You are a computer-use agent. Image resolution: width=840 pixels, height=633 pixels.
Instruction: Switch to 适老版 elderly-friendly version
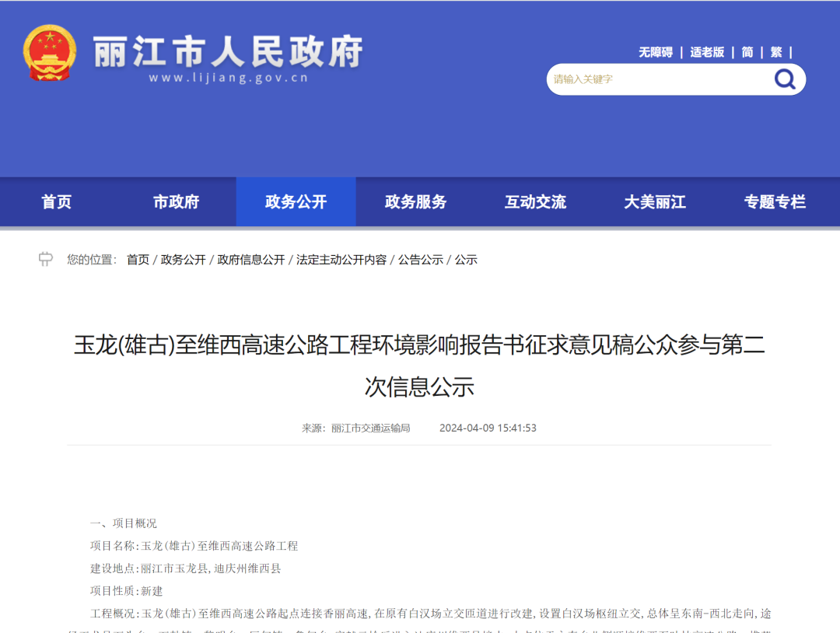click(706, 52)
